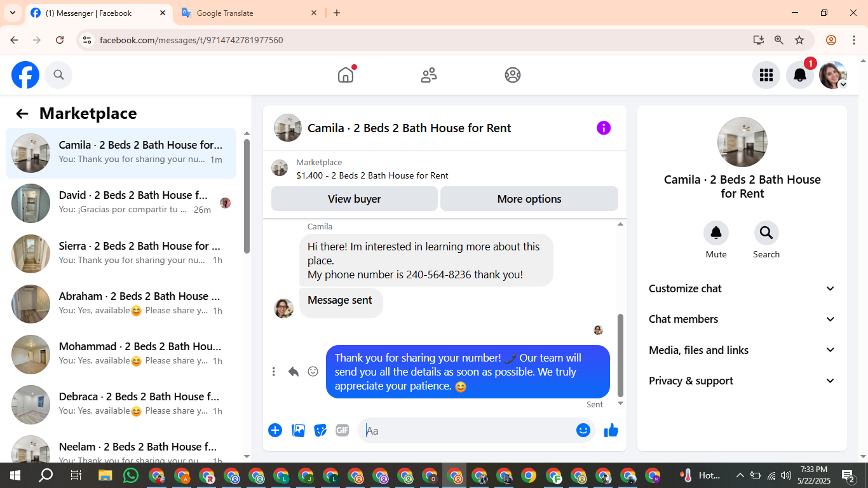Open more actions plus icon in composer
The height and width of the screenshot is (488, 868).
pos(275,430)
